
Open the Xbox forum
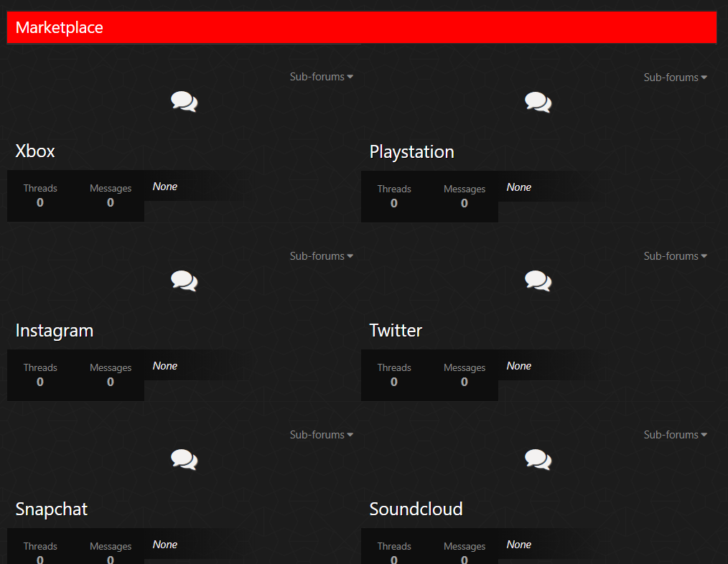coord(35,151)
